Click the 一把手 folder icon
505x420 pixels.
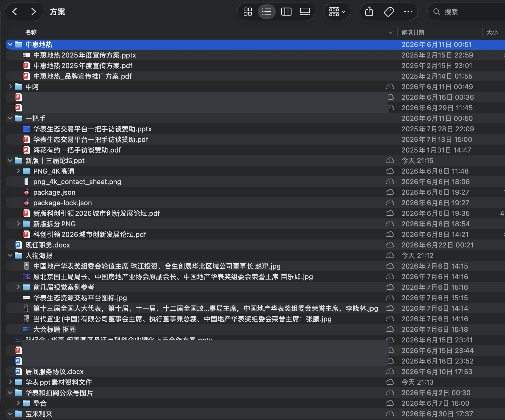(x=18, y=118)
